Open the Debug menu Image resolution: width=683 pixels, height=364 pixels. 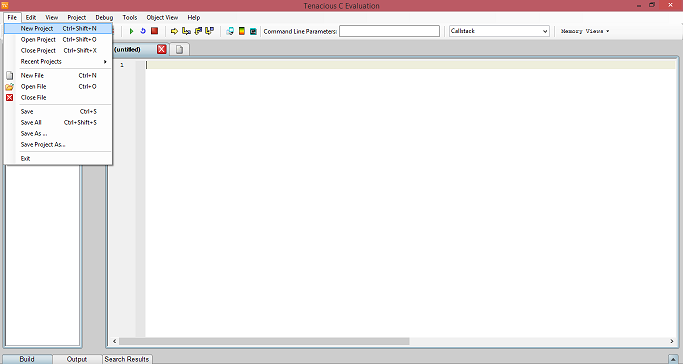(x=104, y=17)
